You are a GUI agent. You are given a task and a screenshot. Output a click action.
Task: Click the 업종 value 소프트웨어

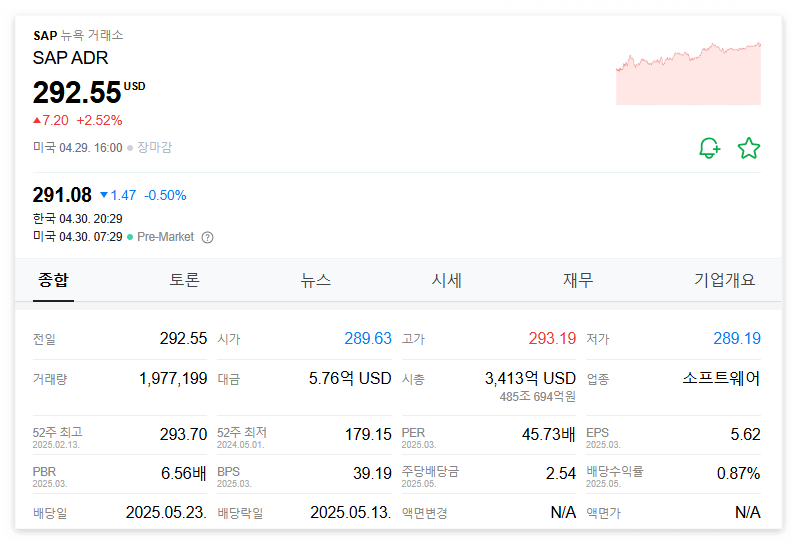pos(722,379)
